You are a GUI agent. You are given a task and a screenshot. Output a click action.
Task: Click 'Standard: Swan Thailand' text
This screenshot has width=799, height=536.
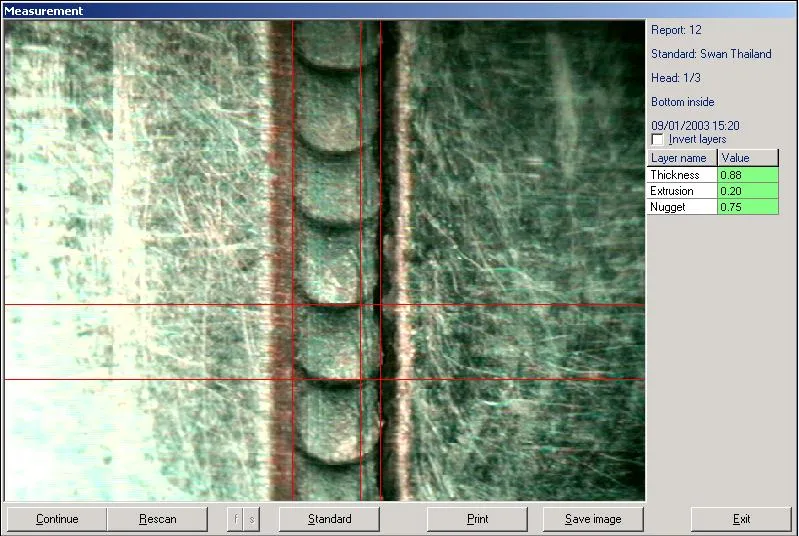click(x=711, y=54)
